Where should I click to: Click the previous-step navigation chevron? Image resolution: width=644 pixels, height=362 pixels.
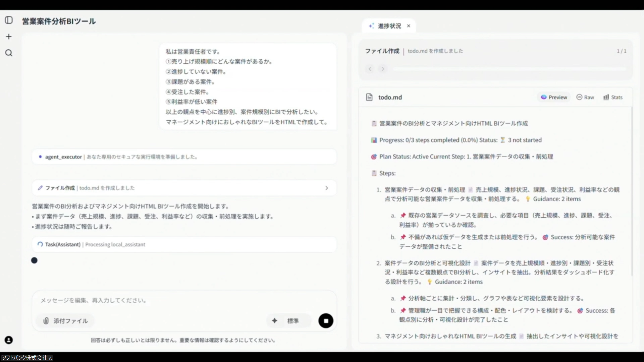pos(370,69)
